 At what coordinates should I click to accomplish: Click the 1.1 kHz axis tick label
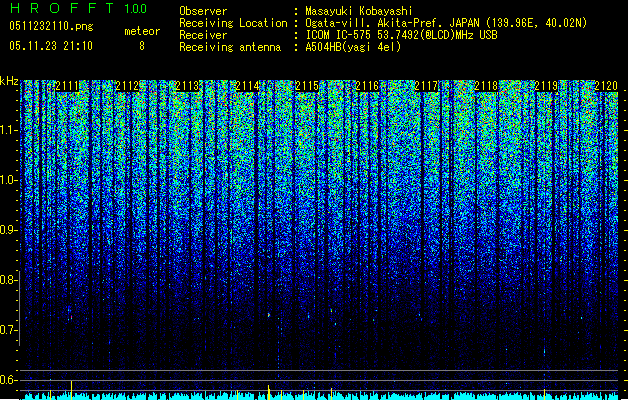pos(8,131)
